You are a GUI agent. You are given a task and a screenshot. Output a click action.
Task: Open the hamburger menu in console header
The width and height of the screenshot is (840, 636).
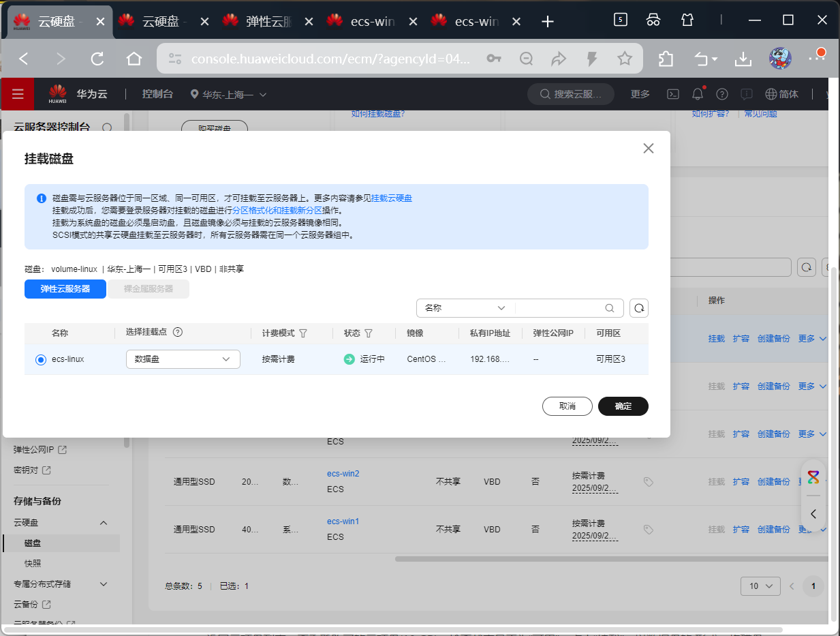tap(18, 94)
